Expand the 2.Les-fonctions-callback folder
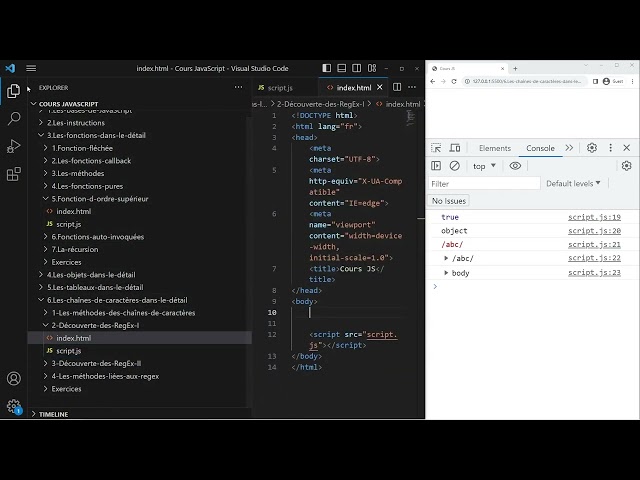640x480 pixels. point(91,161)
